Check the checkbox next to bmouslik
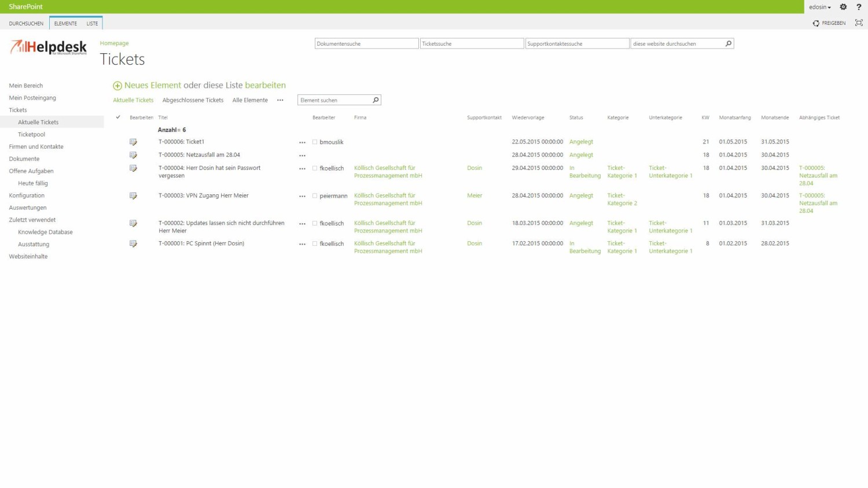The height and width of the screenshot is (488, 868). (x=315, y=142)
